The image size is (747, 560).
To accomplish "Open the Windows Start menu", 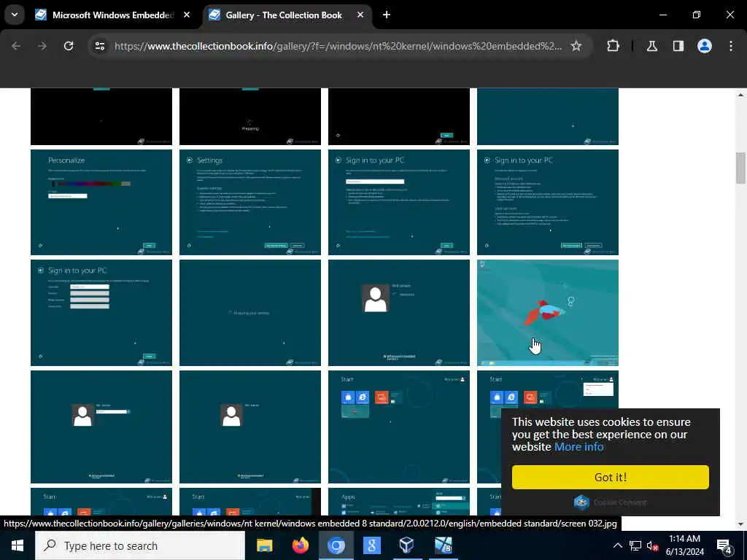I will click(18, 545).
